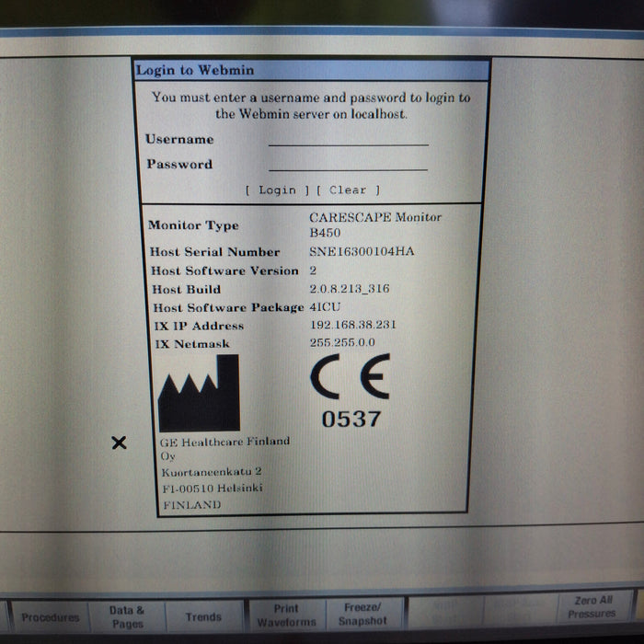
Task: Click the Host Serial Number label
Action: pyautogui.click(x=214, y=251)
